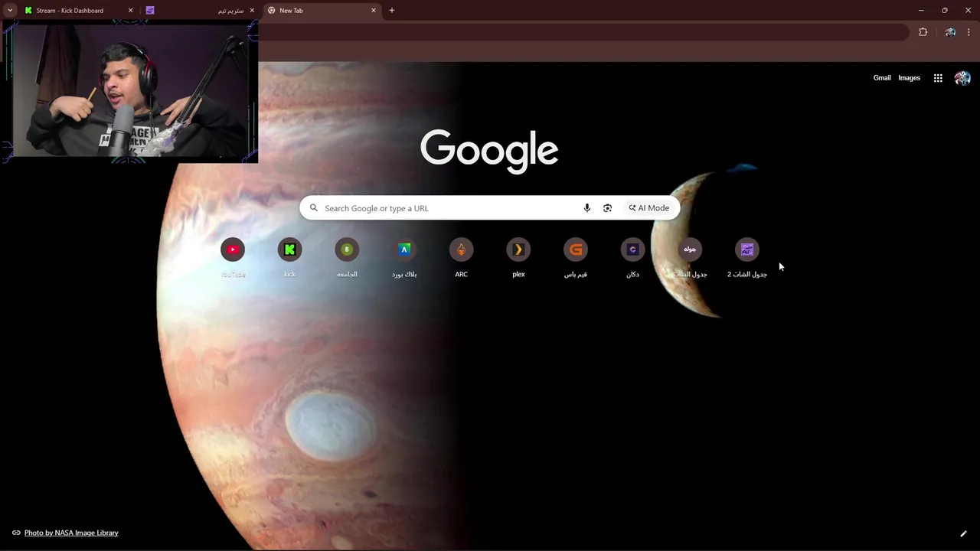Viewport: 980px width, 551px height.
Task: Close the Stream - Kick Dashboard tab
Action: point(130,11)
